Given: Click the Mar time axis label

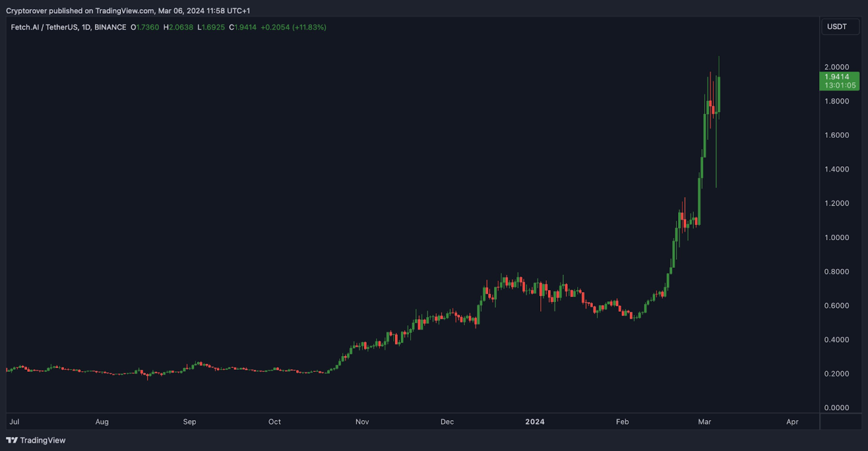Looking at the screenshot, I should point(704,422).
